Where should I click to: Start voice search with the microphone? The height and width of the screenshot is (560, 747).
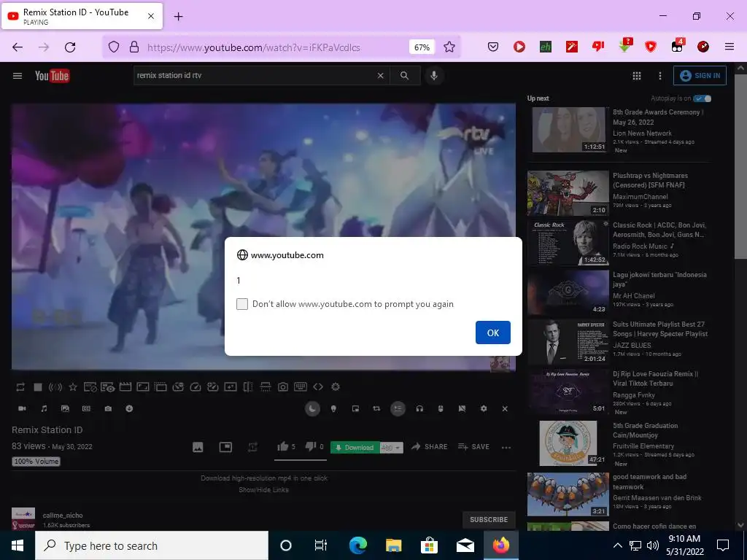point(433,75)
